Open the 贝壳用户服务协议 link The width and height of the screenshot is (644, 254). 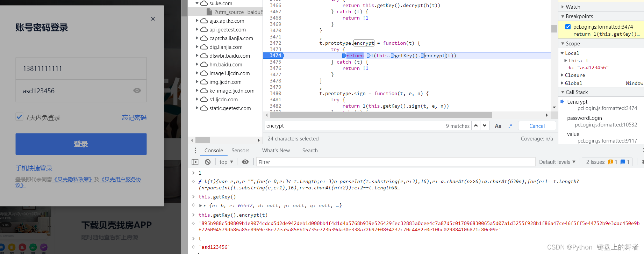(x=121, y=179)
